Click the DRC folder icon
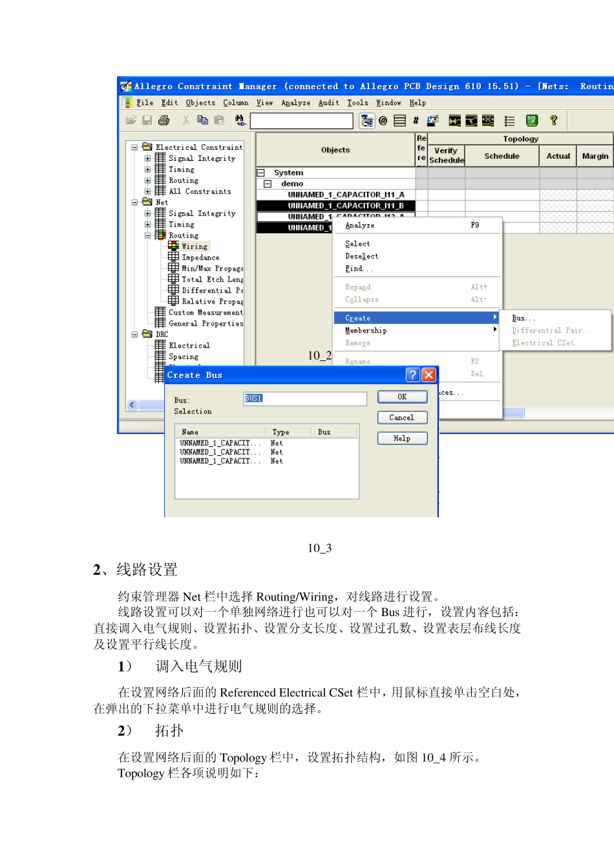Image resolution: width=614 pixels, height=868 pixels. click(147, 334)
